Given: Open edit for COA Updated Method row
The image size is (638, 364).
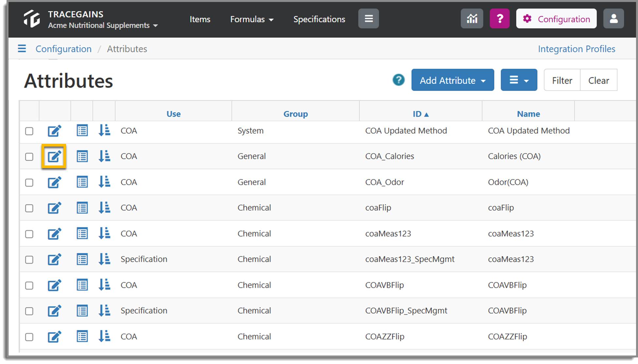Looking at the screenshot, I should (54, 131).
